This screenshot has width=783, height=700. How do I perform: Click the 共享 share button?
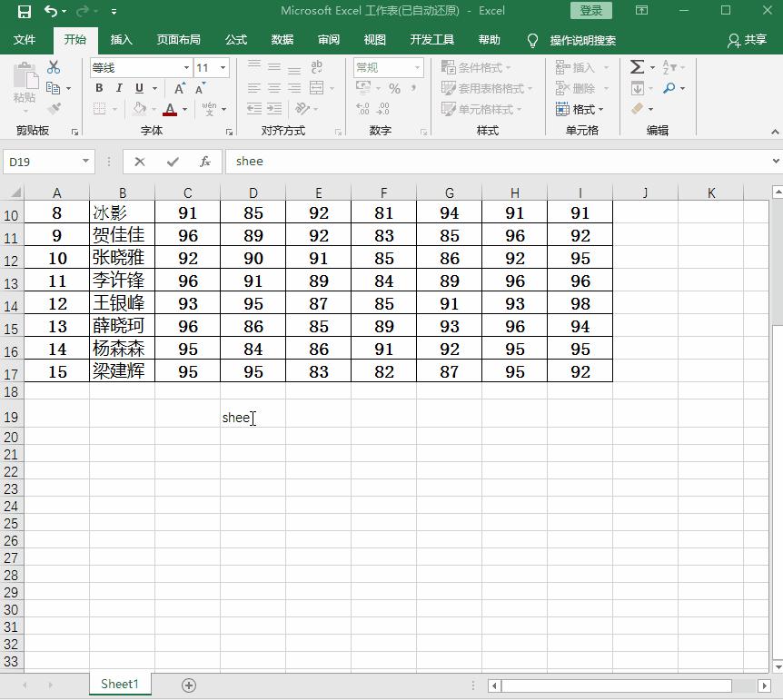pyautogui.click(x=747, y=40)
